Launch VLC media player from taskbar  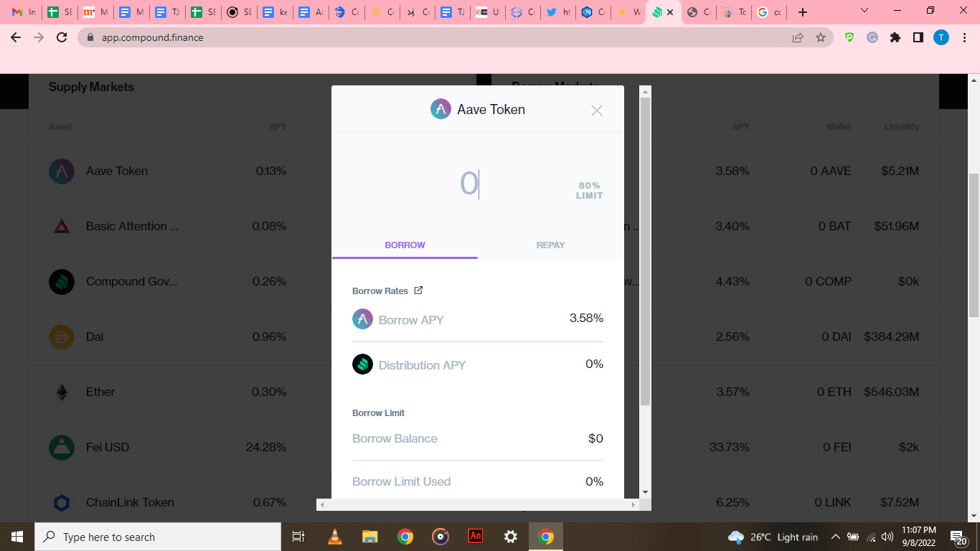[334, 537]
